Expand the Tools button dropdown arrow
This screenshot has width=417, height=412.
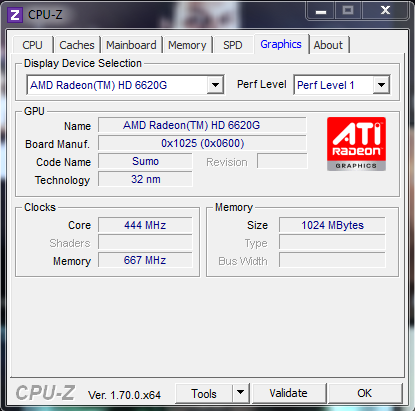[241, 393]
